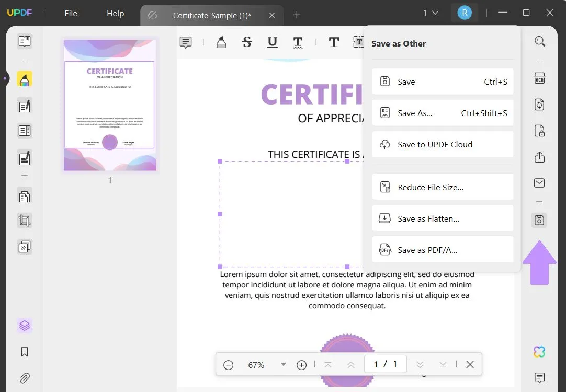Click the UPDF logo

[19, 13]
